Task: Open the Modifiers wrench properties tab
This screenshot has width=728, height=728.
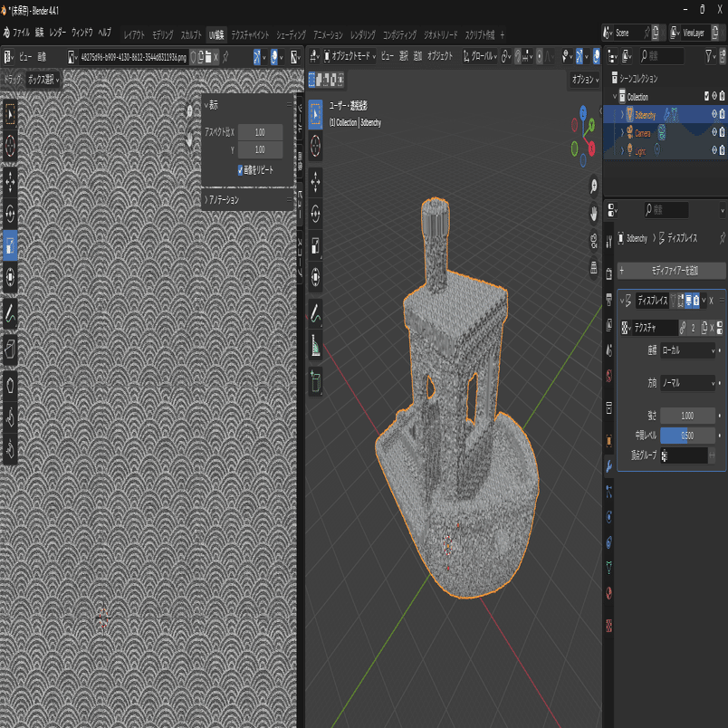Action: click(x=609, y=465)
